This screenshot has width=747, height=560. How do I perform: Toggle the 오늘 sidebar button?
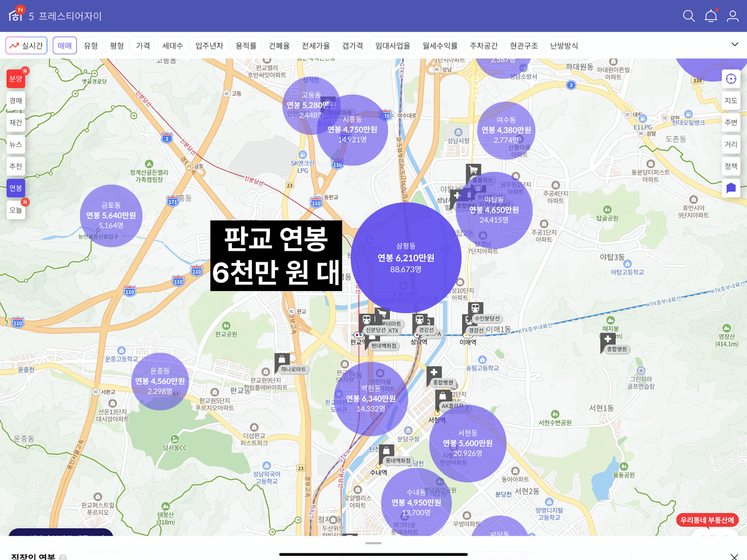[x=16, y=210]
